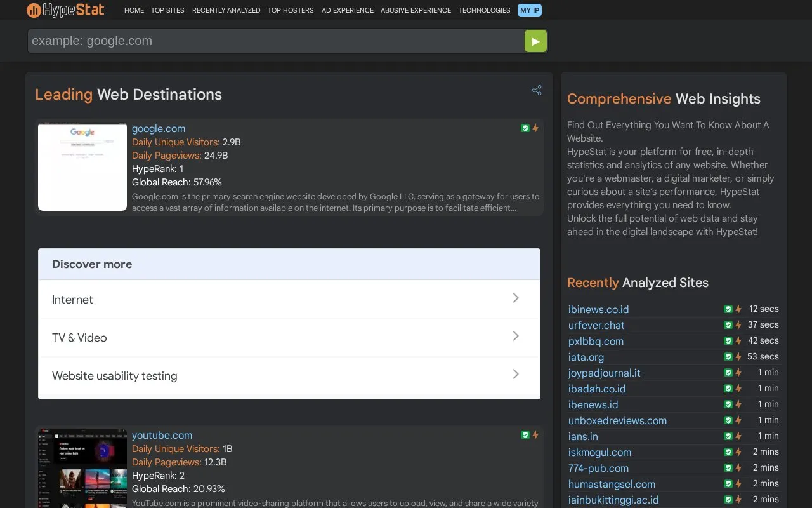The height and width of the screenshot is (508, 812).
Task: Expand the TV & Video chevron
Action: coord(516,336)
